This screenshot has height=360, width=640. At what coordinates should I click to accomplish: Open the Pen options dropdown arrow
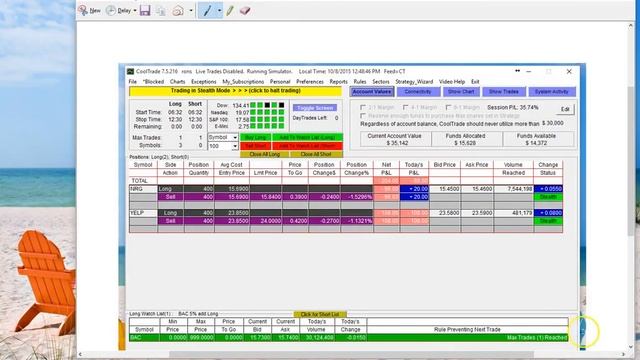pos(219,11)
